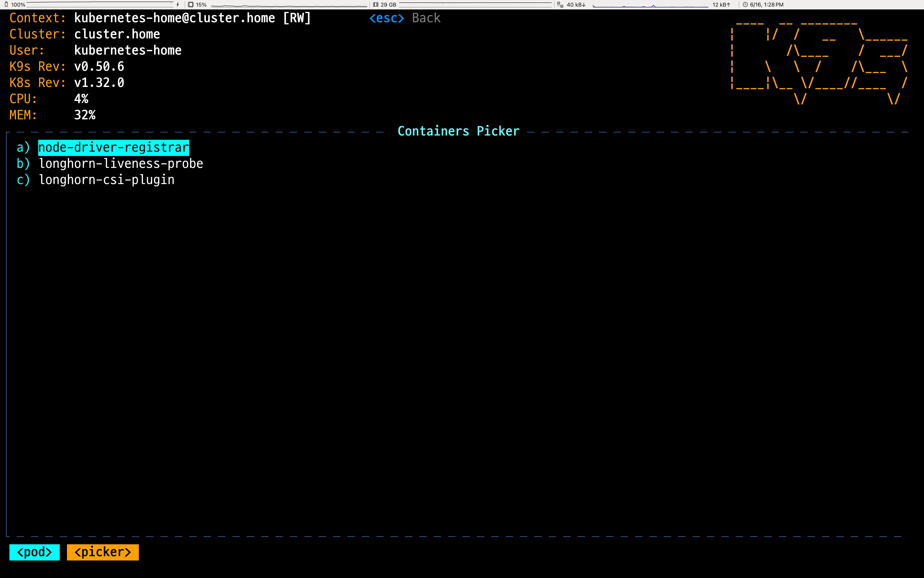Click the K9s Rev v0.50.6 value
This screenshot has height=578, width=924.
click(x=99, y=67)
